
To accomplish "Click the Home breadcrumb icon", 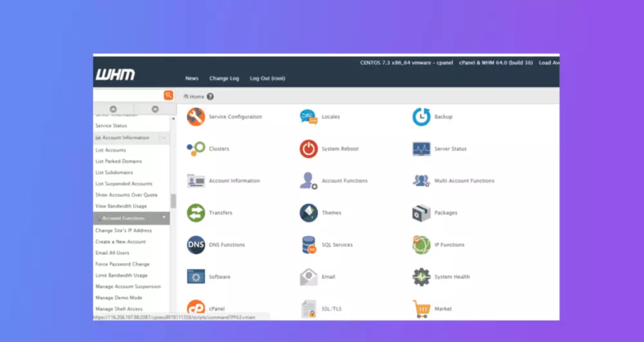I will pyautogui.click(x=186, y=97).
